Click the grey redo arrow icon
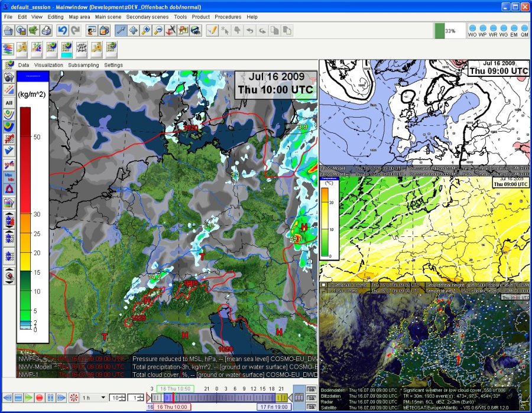This screenshot has height=413, width=532. [75, 31]
